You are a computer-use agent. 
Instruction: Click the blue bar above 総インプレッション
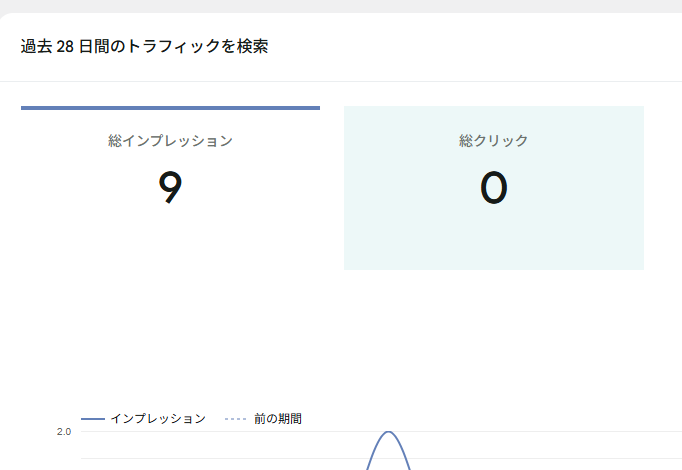tap(170, 107)
